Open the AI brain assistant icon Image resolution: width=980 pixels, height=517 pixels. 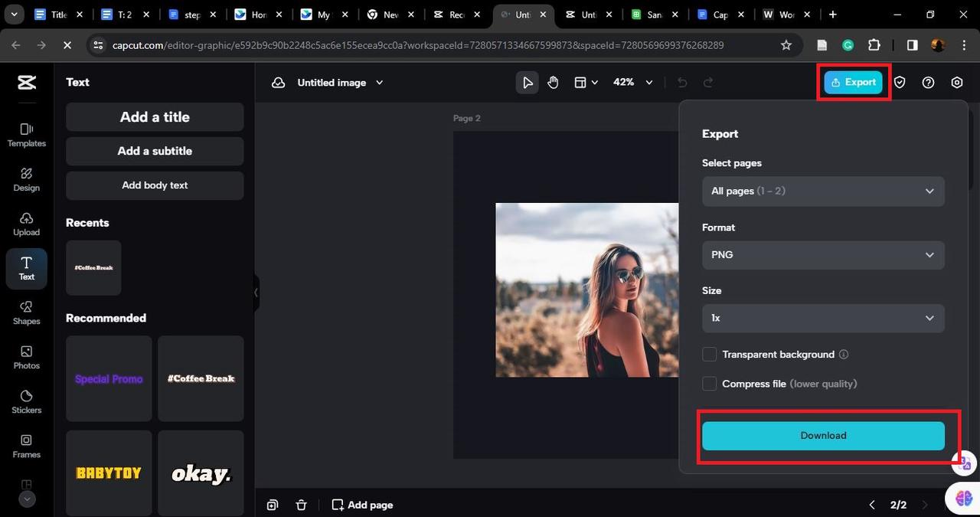[x=963, y=498]
